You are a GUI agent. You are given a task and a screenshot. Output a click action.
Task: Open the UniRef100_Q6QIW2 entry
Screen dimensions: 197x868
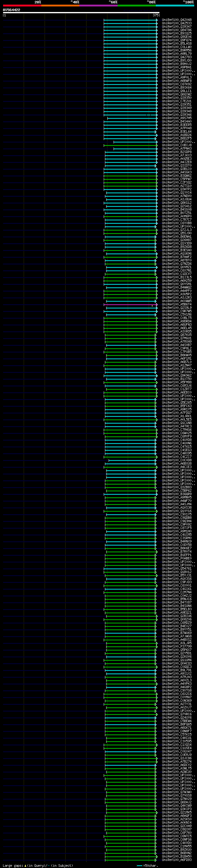coord(177,94)
